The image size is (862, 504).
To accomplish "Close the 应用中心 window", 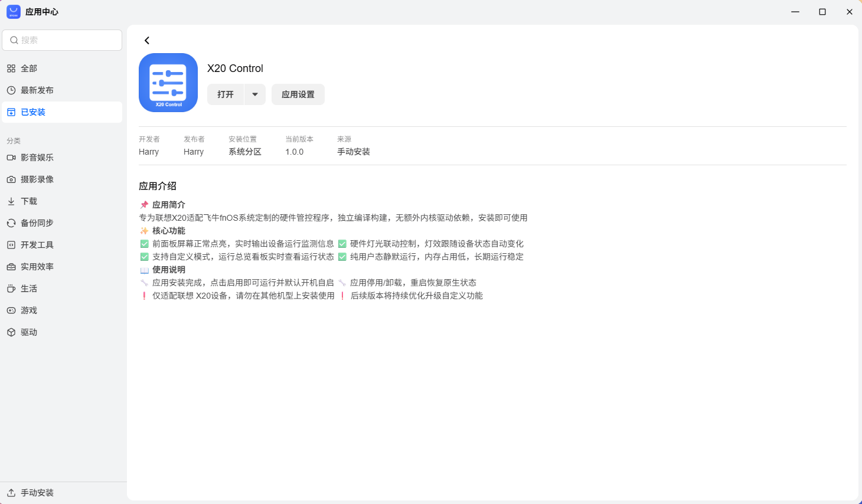I will 850,12.
